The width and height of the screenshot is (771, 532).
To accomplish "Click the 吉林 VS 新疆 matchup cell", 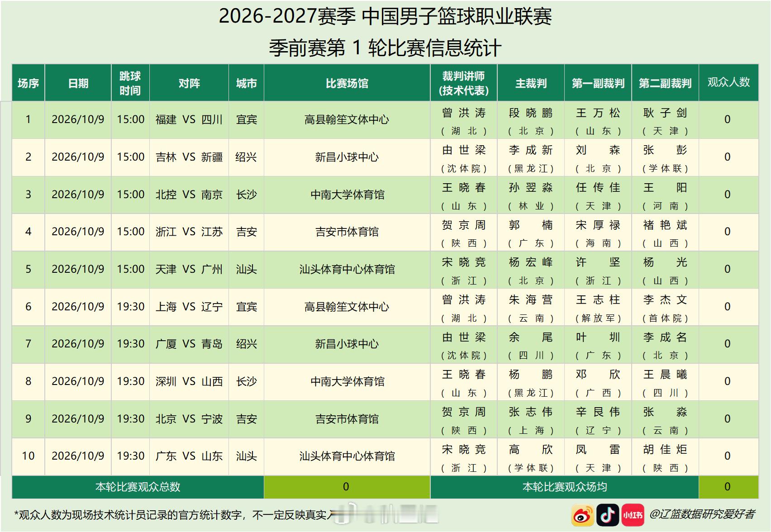I will point(189,157).
